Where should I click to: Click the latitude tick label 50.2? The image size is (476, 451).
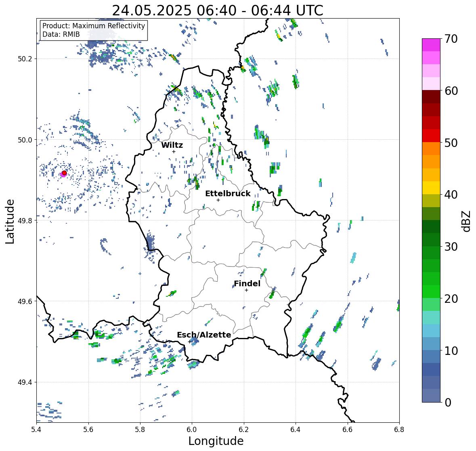tap(25, 59)
